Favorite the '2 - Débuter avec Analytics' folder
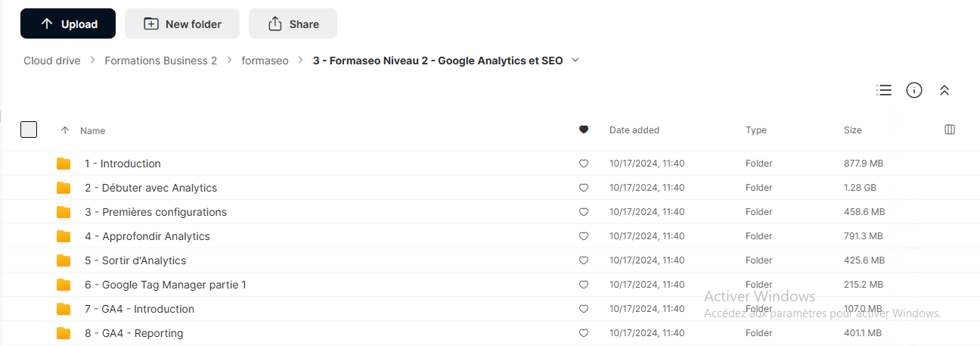Screen dimensions: 980x346 (x=583, y=188)
